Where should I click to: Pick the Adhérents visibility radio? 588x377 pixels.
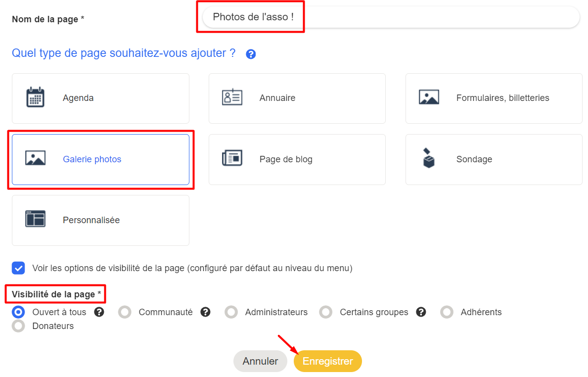pyautogui.click(x=447, y=312)
